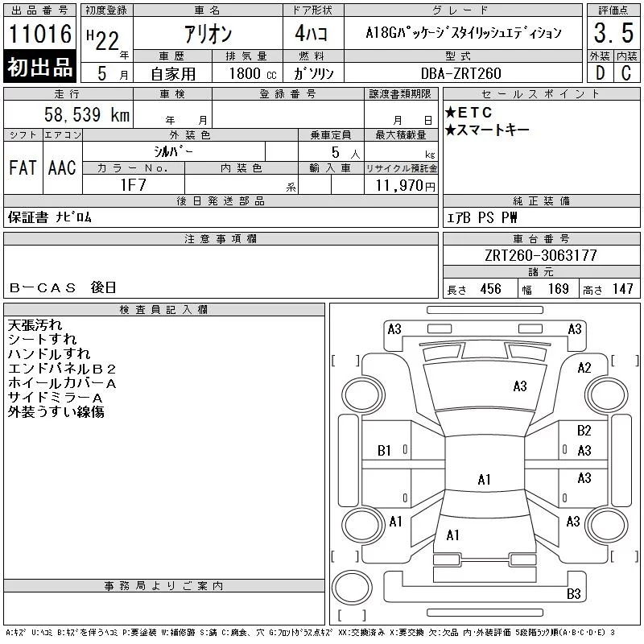Click the color number 1F7 field
Image resolution: width=644 pixels, height=644 pixels.
coord(133,185)
